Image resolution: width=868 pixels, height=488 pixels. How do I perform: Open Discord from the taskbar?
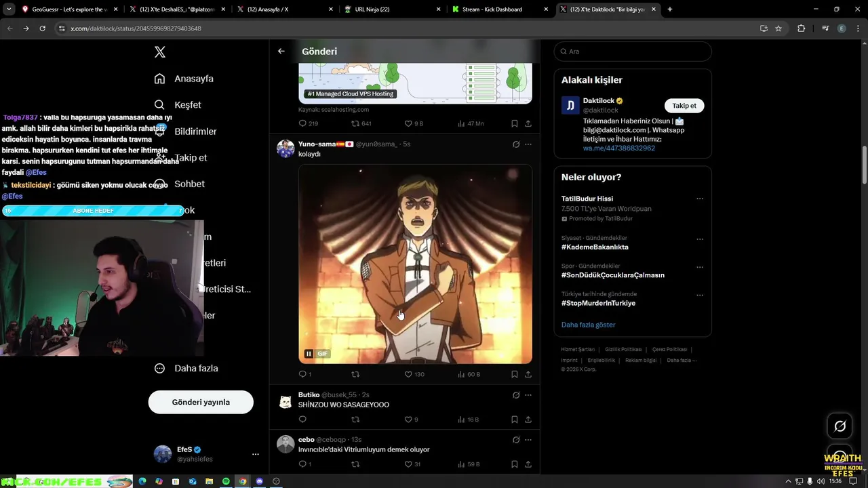[259, 481]
